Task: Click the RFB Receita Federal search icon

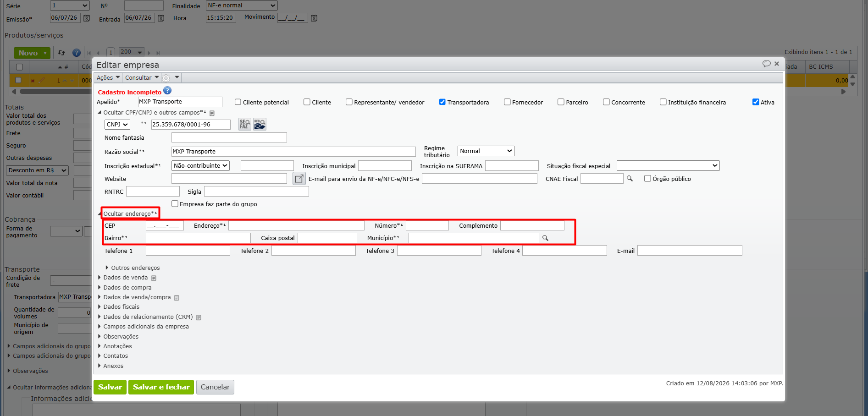Action: point(260,124)
